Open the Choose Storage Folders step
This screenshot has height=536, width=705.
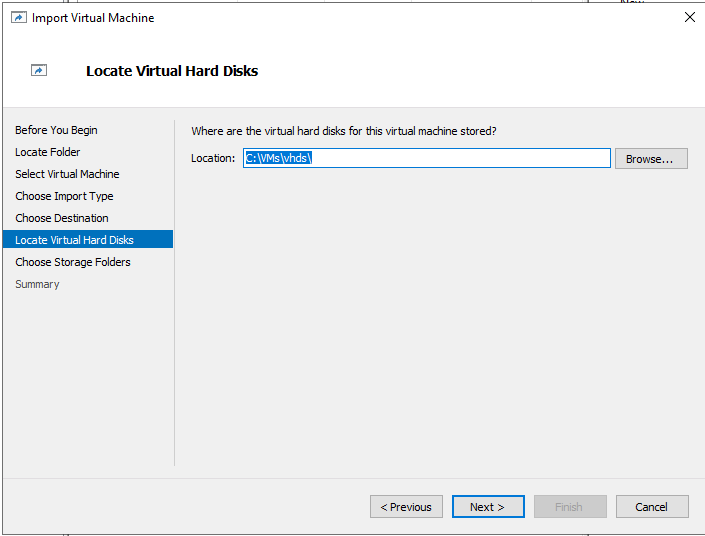click(x=73, y=262)
